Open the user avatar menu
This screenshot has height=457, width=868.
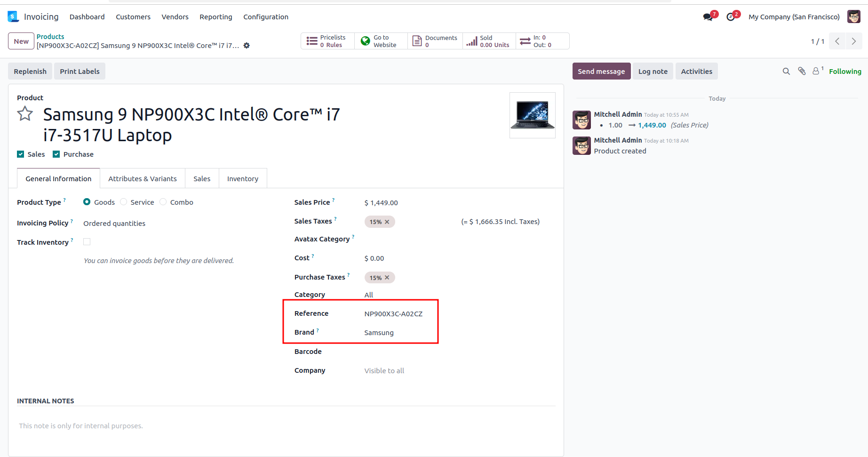[854, 17]
